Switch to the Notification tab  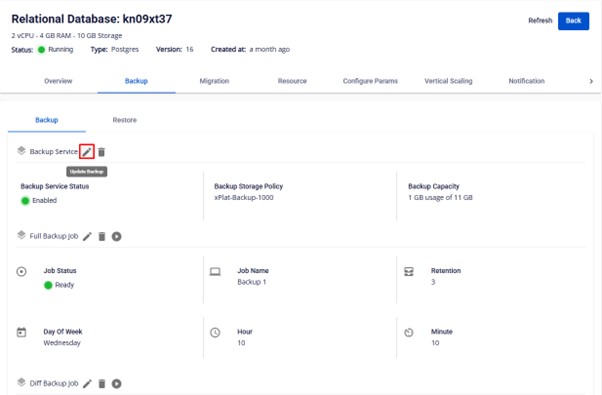(526, 81)
